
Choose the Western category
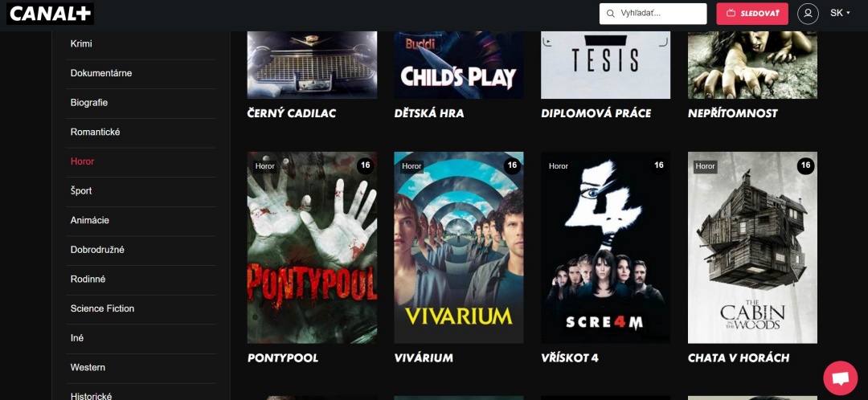(88, 367)
